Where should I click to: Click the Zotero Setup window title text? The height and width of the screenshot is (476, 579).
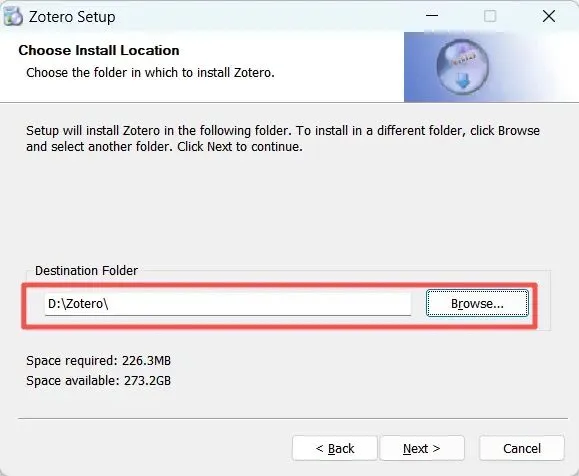72,17
